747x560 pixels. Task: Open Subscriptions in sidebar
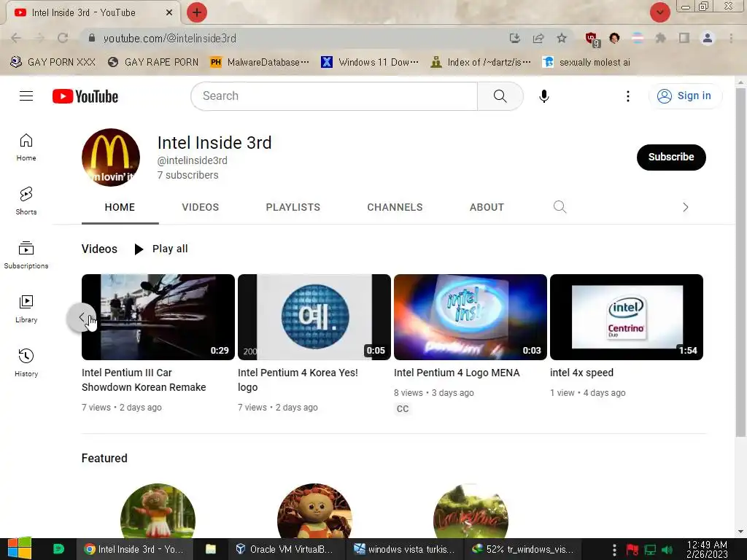pos(26,254)
